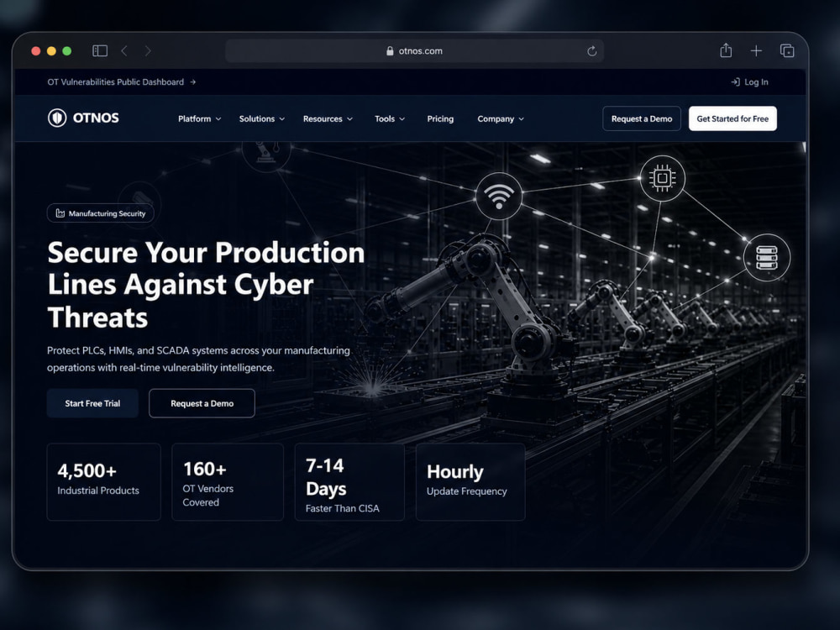Screen dimensions: 840x630
Task: Go forward with the browser forward arrow
Action: (x=148, y=51)
